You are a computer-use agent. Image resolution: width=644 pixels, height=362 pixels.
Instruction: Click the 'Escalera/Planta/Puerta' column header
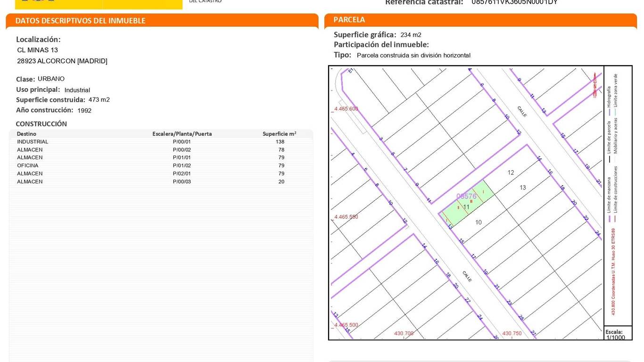[x=182, y=134]
